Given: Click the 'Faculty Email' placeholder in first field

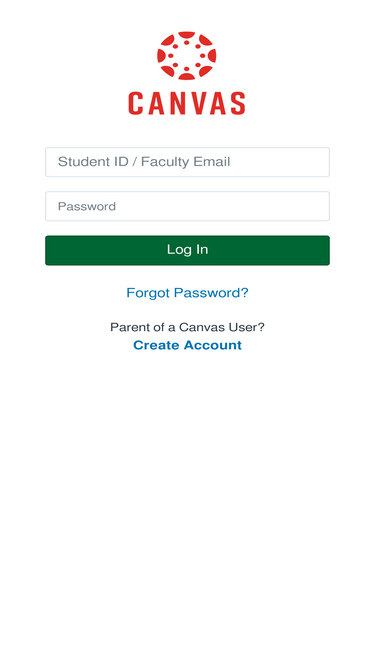Looking at the screenshot, I should (185, 162).
